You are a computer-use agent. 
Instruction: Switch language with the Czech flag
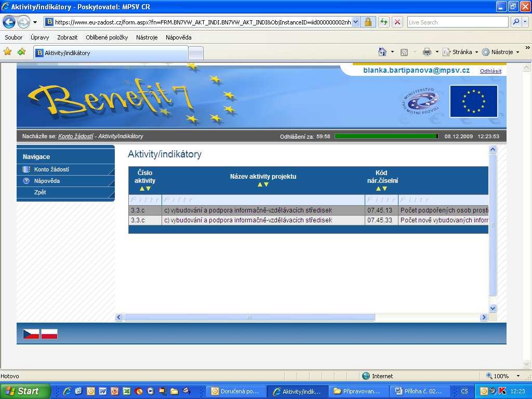31,334
